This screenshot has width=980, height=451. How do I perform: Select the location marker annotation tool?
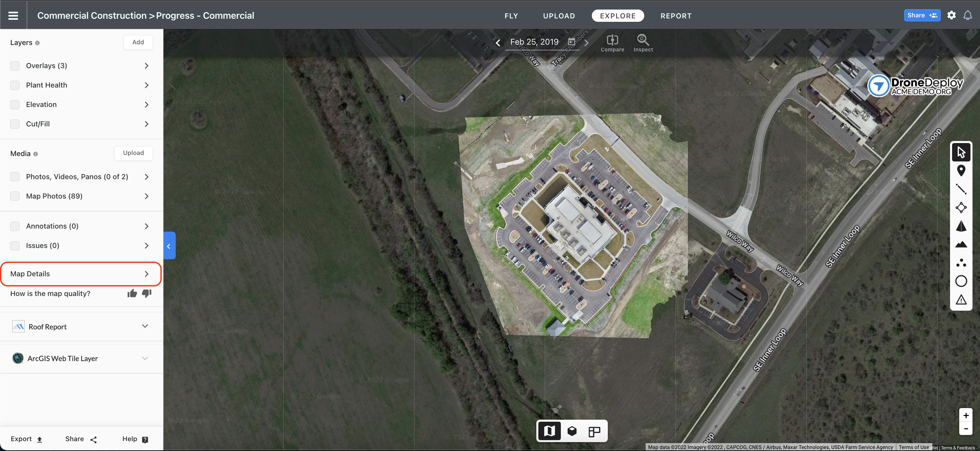tap(961, 171)
